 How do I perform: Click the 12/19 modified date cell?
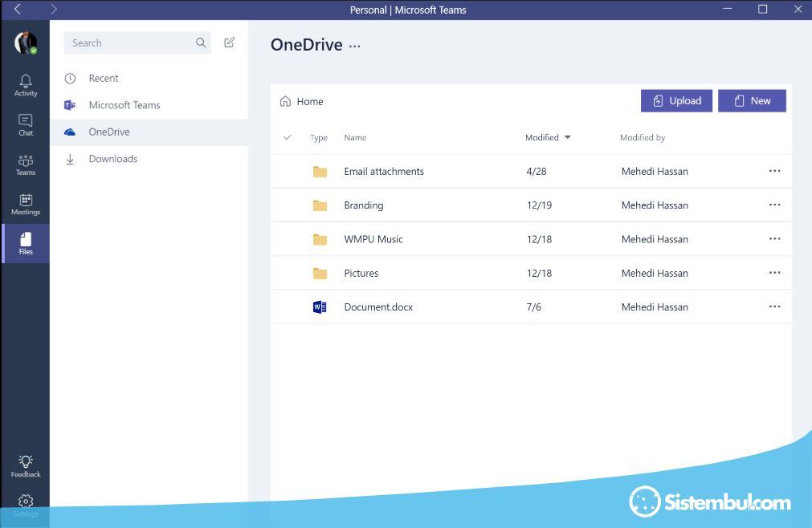[539, 205]
